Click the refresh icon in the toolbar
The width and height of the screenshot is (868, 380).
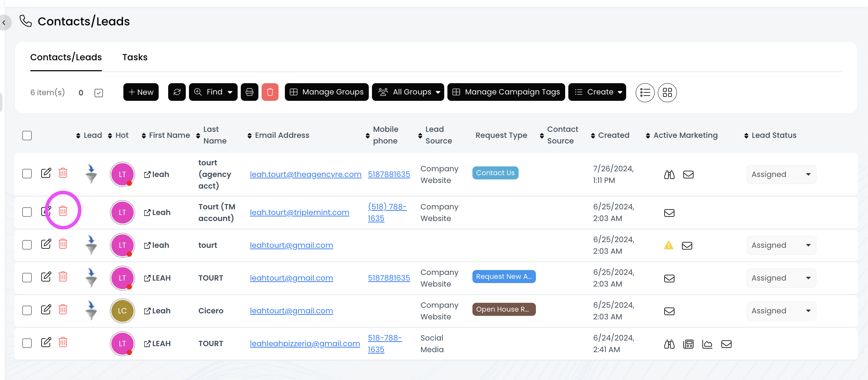[177, 92]
